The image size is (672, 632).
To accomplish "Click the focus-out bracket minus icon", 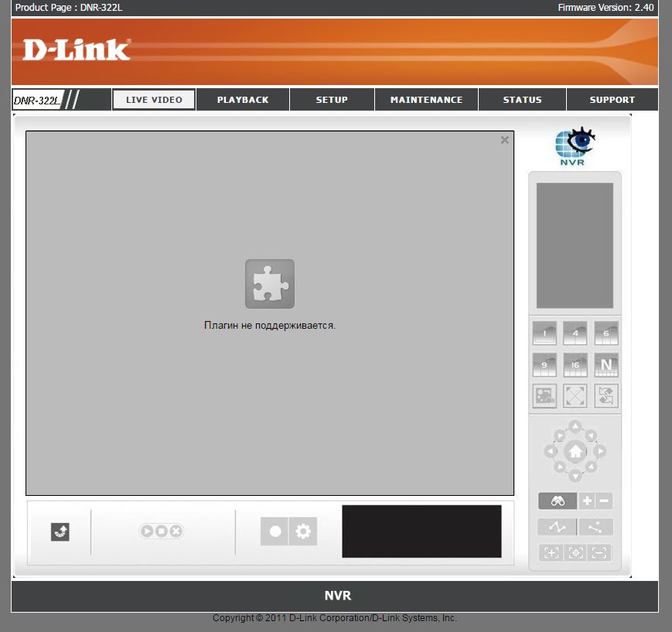I will 599,552.
